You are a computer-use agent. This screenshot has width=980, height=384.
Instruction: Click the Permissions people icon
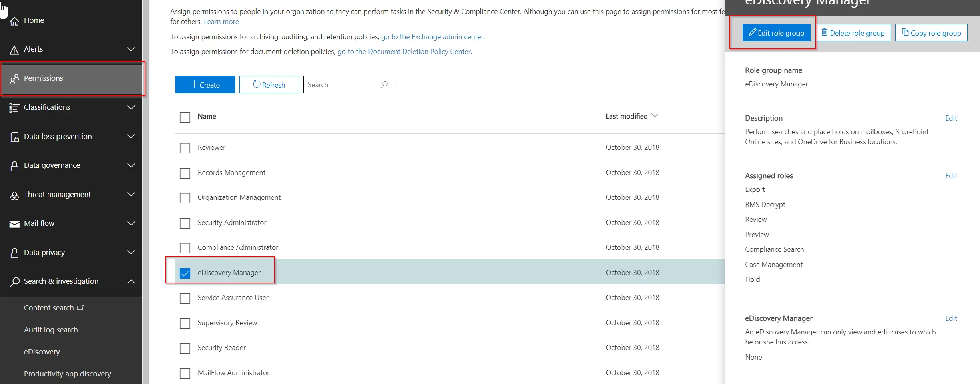[14, 79]
